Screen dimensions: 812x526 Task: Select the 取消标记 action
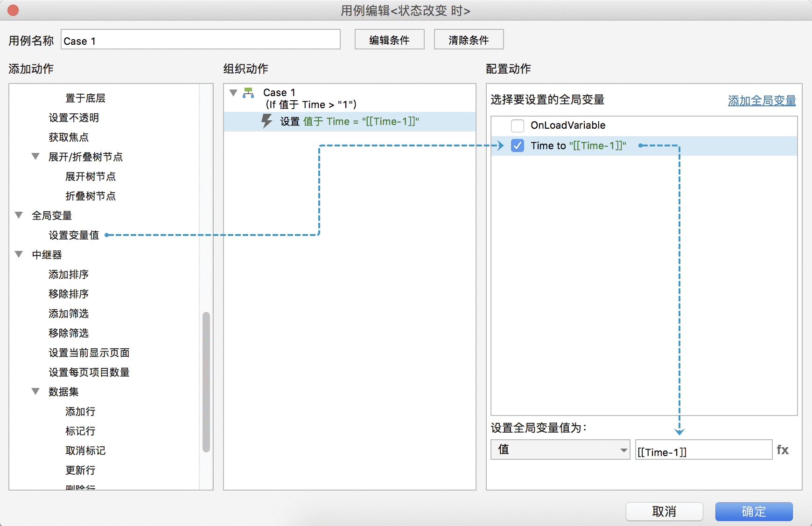85,450
